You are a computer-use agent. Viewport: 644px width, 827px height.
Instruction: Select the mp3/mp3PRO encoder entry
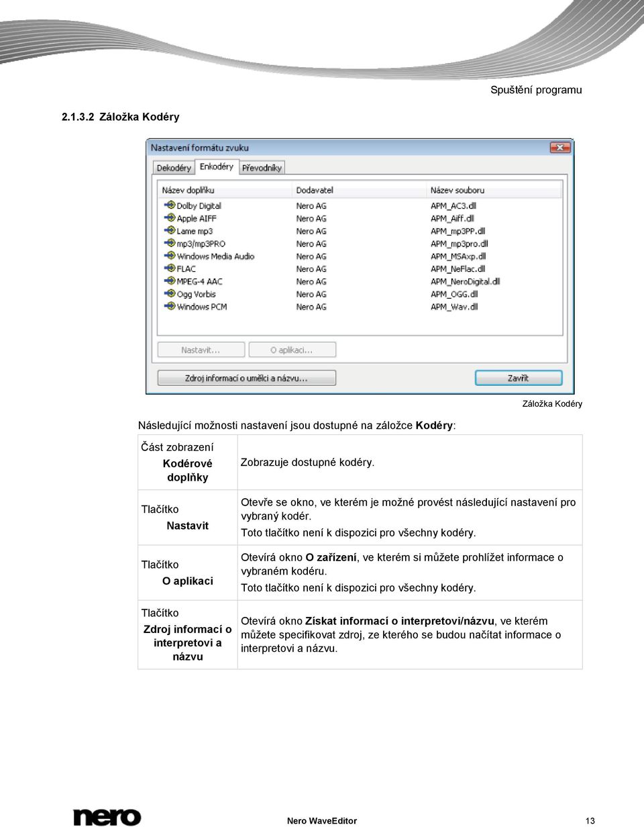click(x=201, y=244)
